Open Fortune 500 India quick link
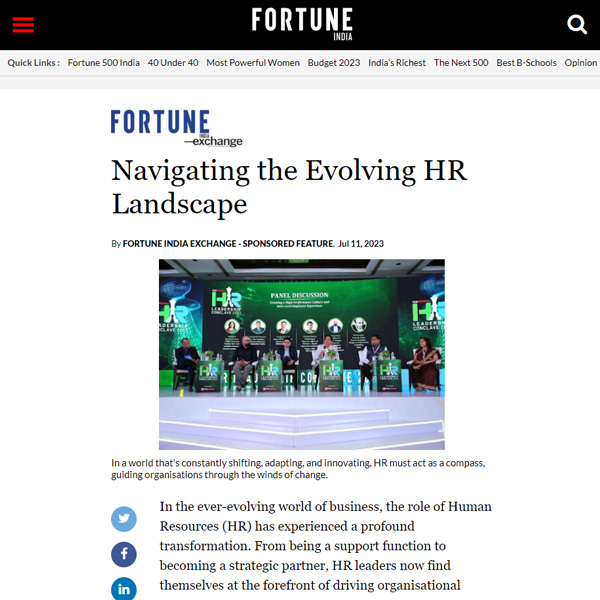 click(x=104, y=62)
